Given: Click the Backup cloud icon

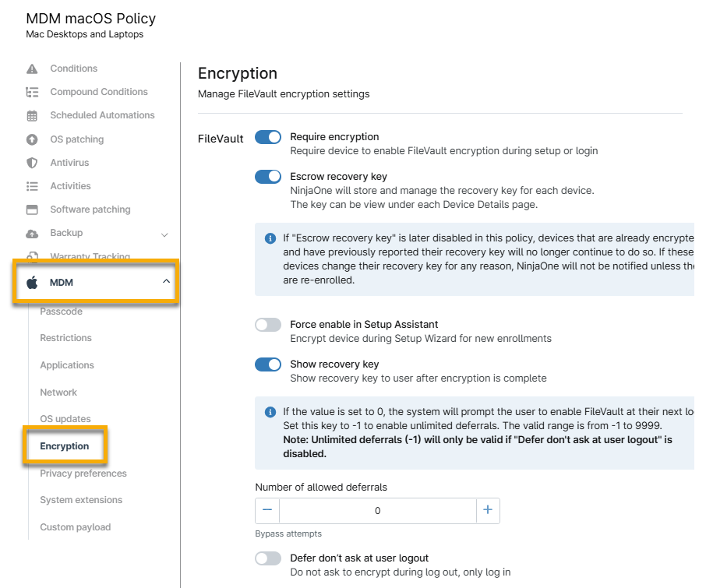Looking at the screenshot, I should 32,234.
